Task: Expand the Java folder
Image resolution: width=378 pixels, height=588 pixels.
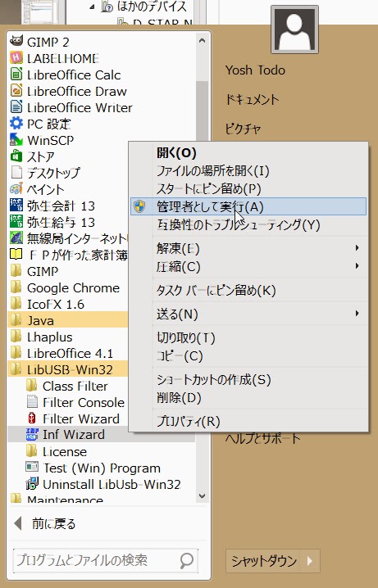Action: [67, 320]
